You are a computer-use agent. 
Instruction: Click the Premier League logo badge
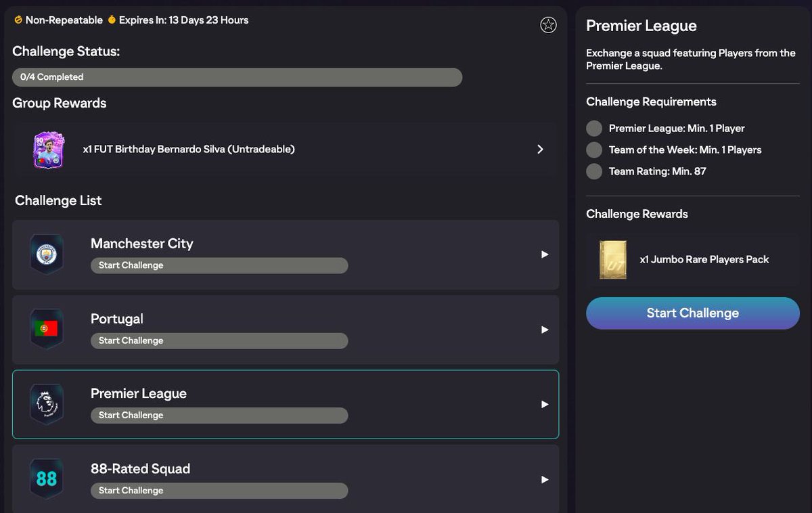(47, 405)
